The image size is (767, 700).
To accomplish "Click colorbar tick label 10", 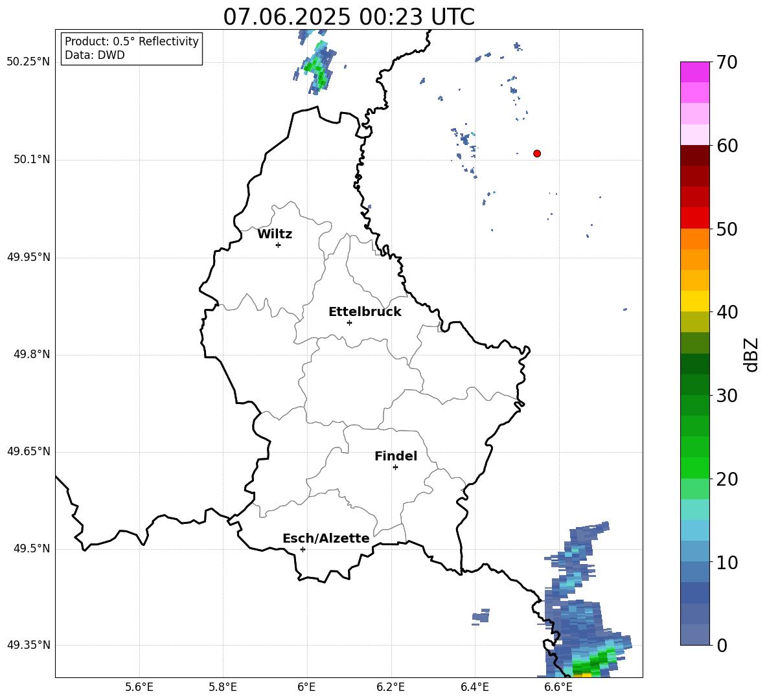I will pos(727,562).
